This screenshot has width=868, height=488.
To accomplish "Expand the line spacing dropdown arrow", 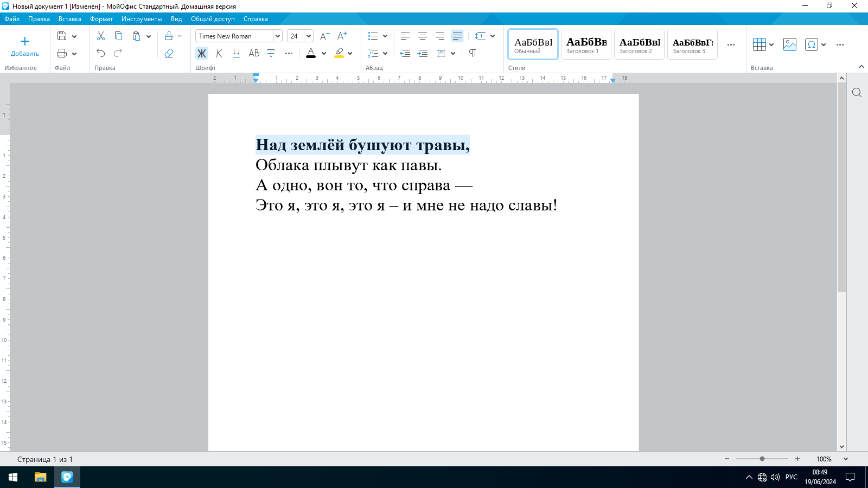I will click(493, 36).
